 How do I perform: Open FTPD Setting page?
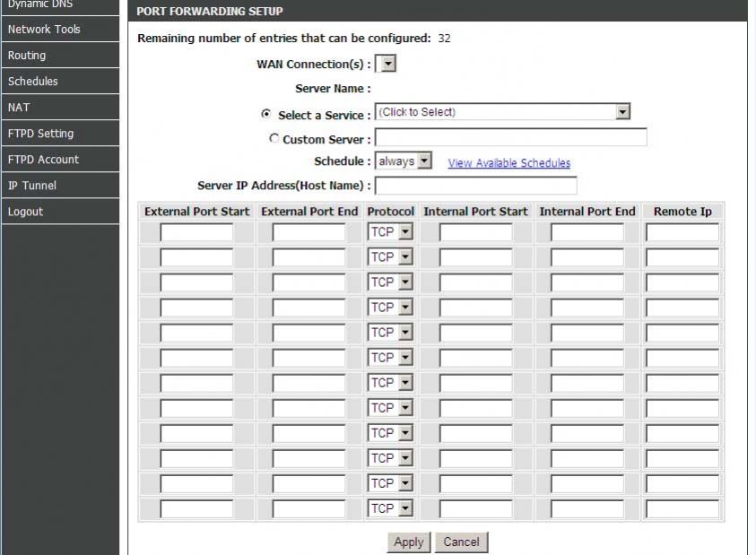click(60, 133)
